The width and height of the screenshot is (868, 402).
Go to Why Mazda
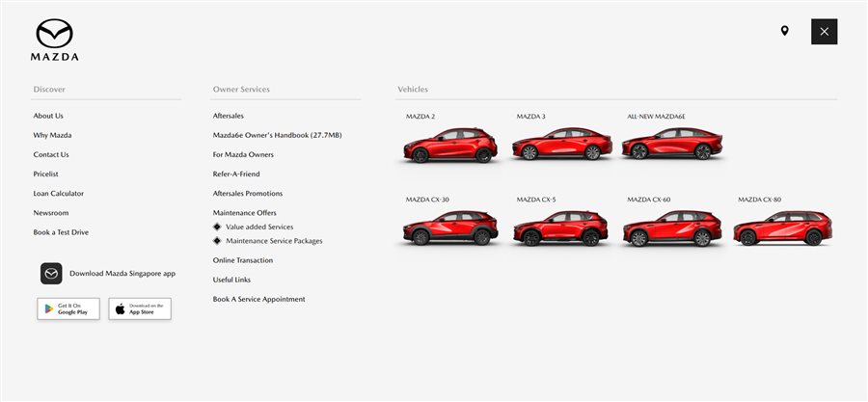pyautogui.click(x=53, y=135)
